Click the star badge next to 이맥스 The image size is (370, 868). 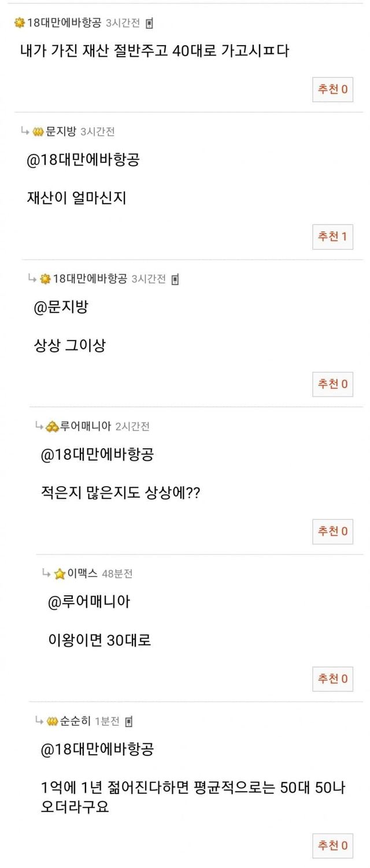[60, 574]
